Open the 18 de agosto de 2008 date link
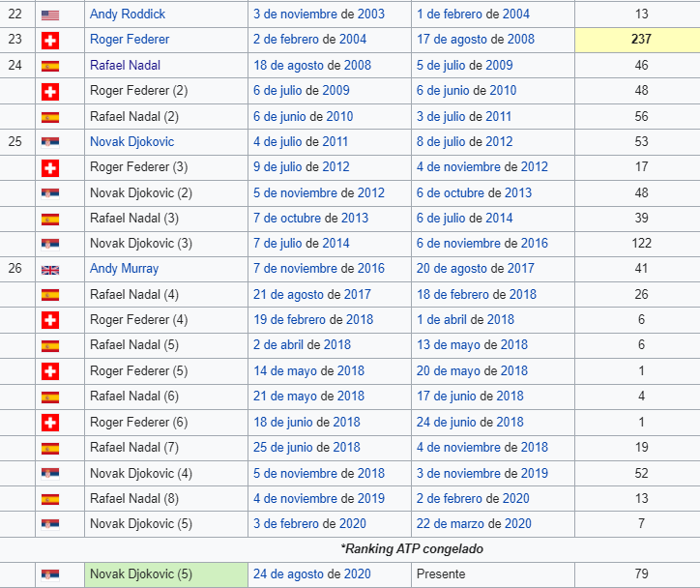The height and width of the screenshot is (588, 700). 312,65
